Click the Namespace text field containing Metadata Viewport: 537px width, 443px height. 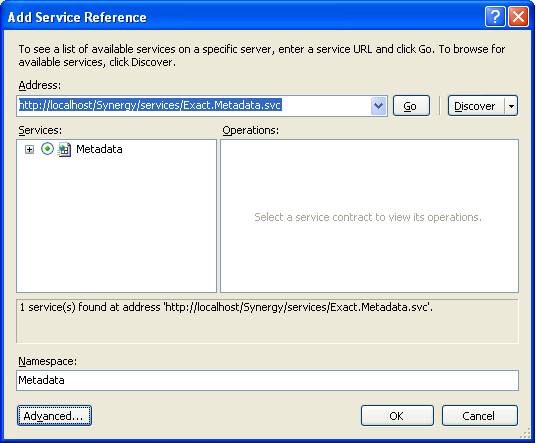(267, 380)
